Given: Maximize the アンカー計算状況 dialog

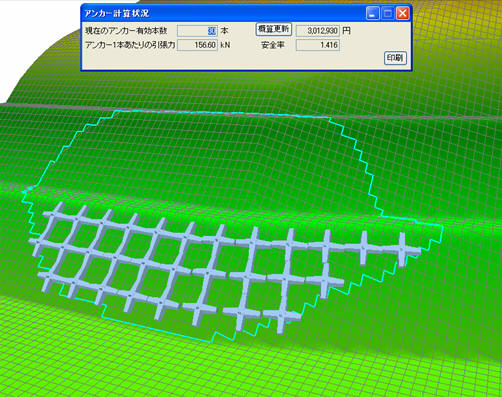Looking at the screenshot, I should click(x=388, y=13).
